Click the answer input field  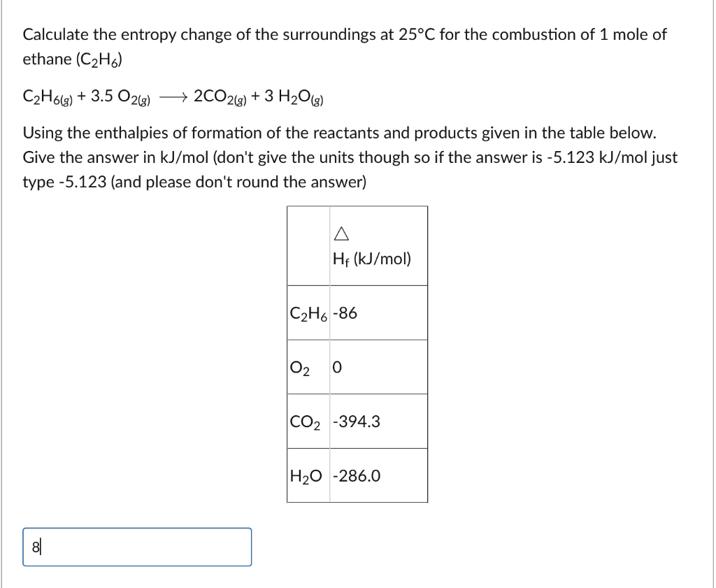[x=136, y=547]
